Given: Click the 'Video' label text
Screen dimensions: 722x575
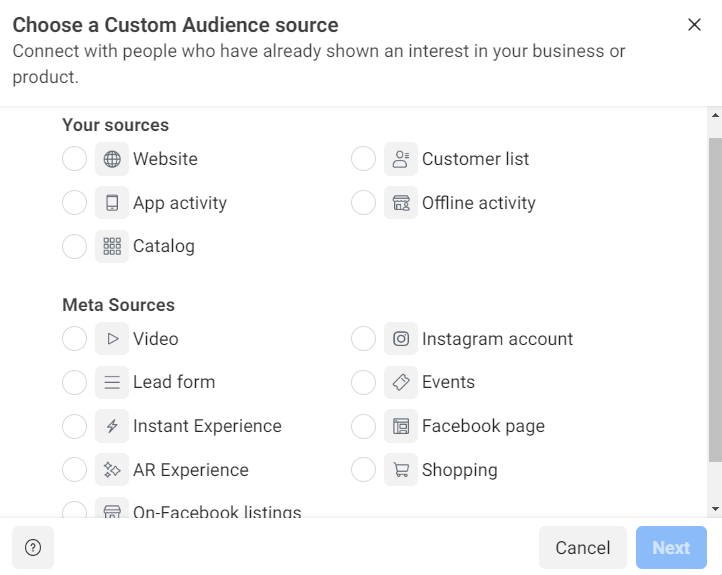Looking at the screenshot, I should tap(156, 339).
